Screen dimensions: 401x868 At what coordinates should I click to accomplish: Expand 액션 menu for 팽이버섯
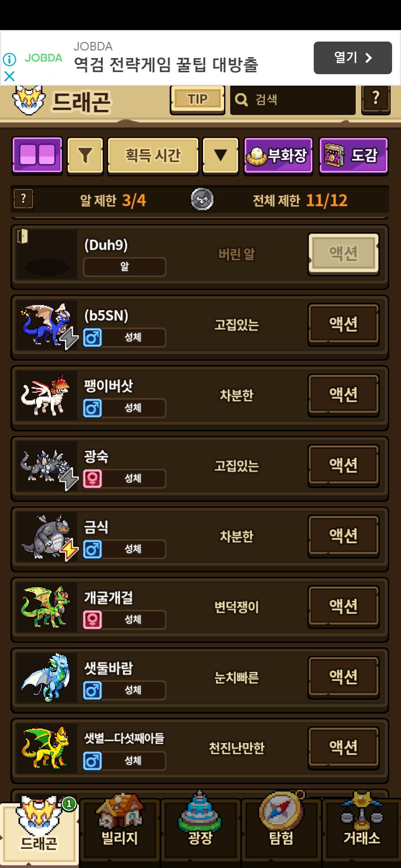(x=343, y=395)
